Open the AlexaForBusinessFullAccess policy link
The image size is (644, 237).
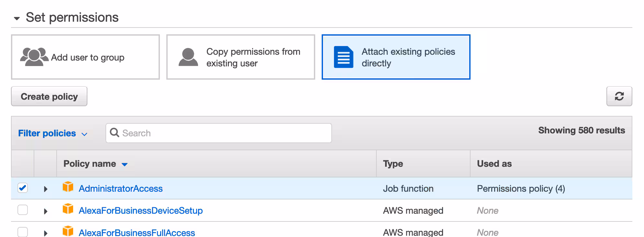point(137,232)
